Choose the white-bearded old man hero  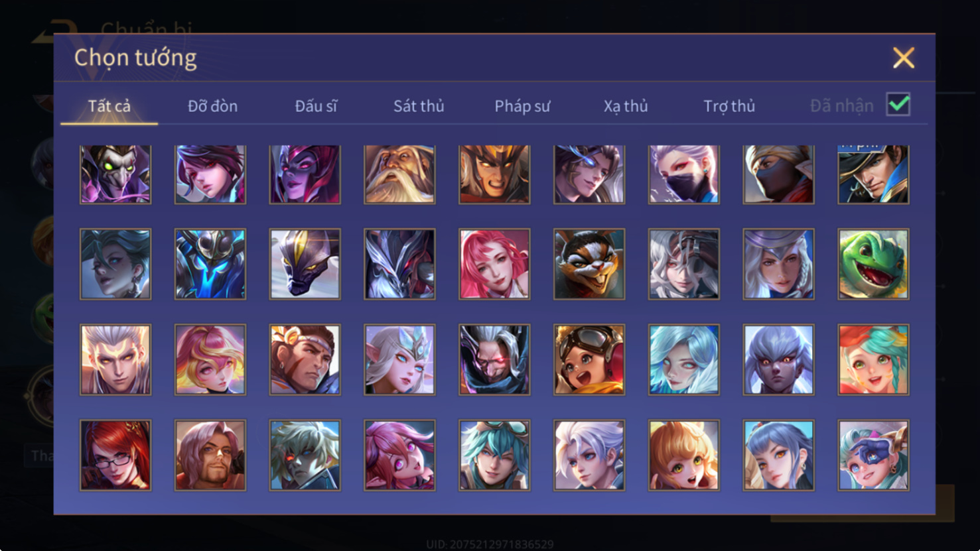point(399,174)
